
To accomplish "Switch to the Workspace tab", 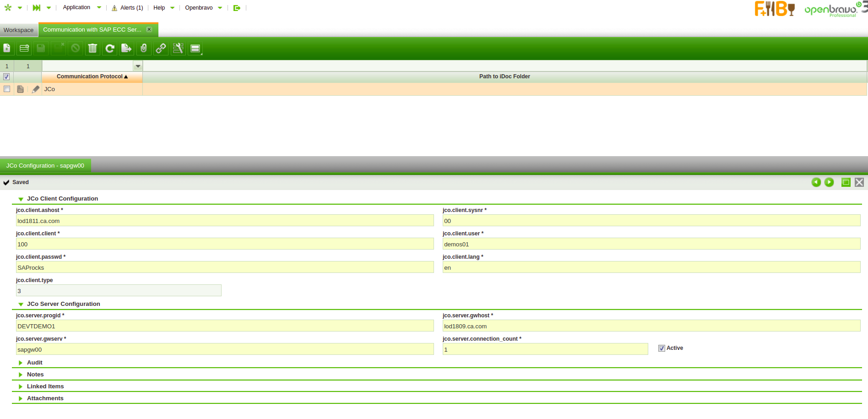I will tap(19, 30).
